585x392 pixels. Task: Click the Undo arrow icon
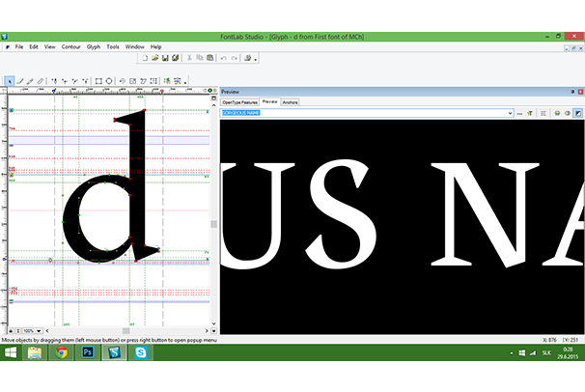pyautogui.click(x=223, y=58)
